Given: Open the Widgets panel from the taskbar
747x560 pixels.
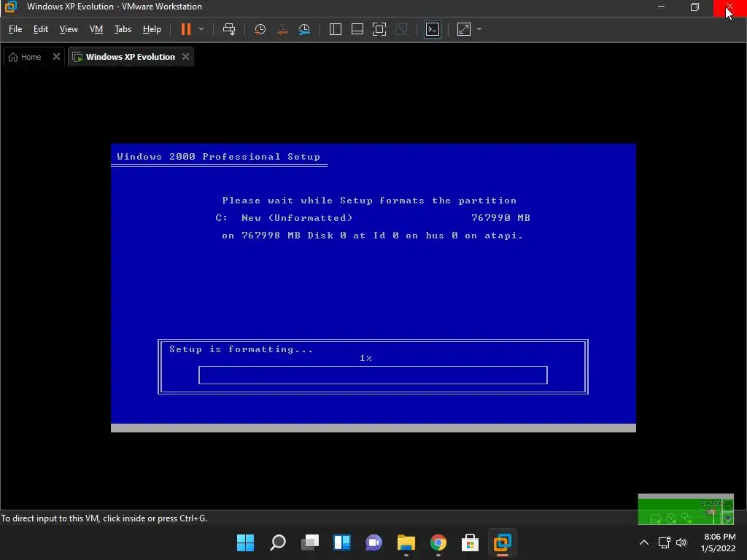Looking at the screenshot, I should point(342,542).
